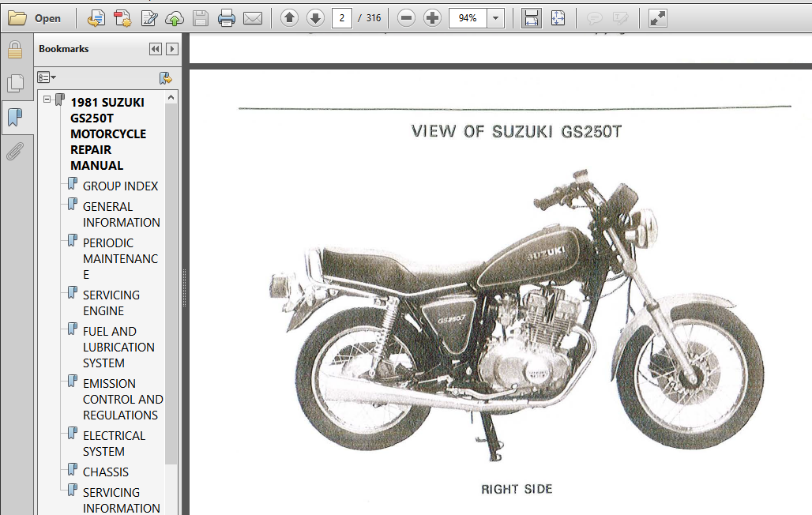The width and height of the screenshot is (812, 515).
Task: Click the add comment bubble icon
Action: (595, 19)
